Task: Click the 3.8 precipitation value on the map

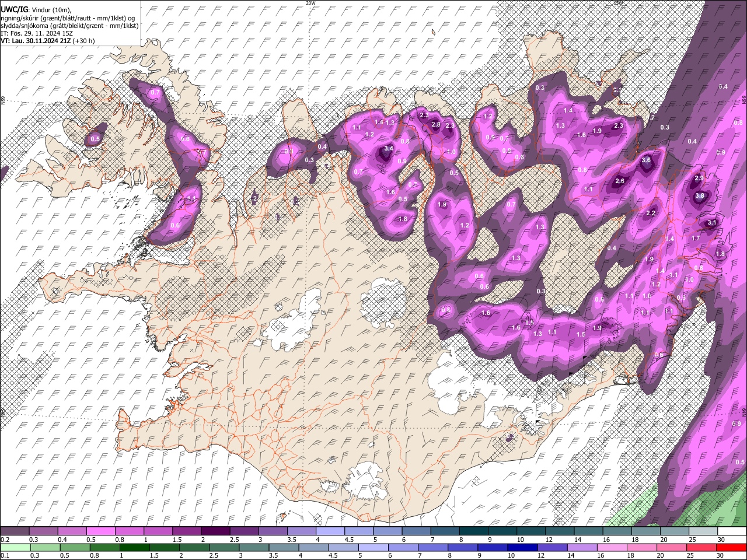Action: point(700,196)
